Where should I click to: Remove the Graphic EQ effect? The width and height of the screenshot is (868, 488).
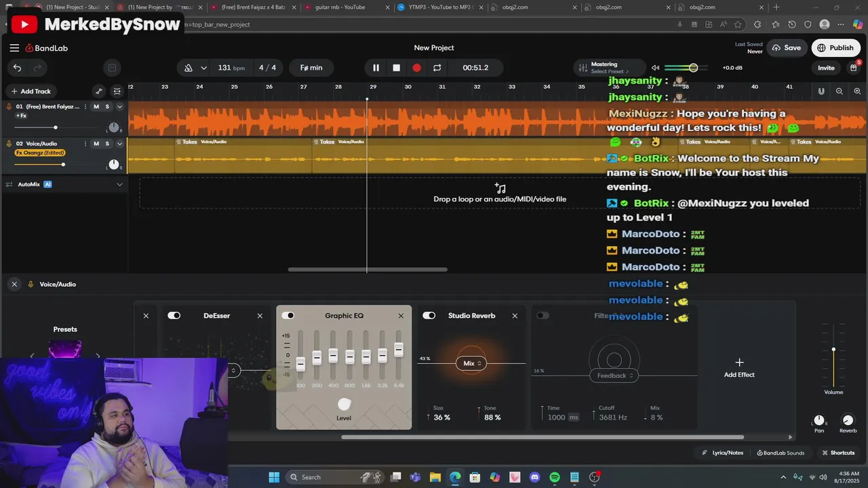point(401,316)
